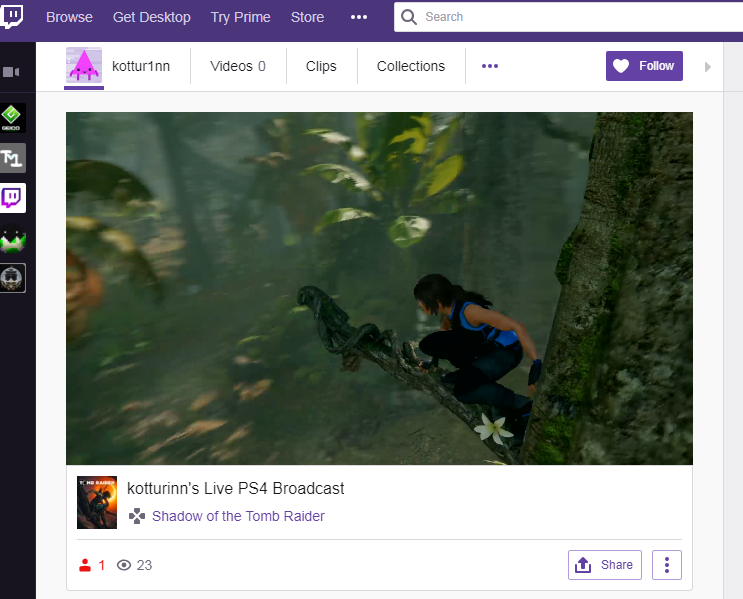This screenshot has width=743, height=599.
Task: Click the total views eye icon
Action: click(x=124, y=565)
